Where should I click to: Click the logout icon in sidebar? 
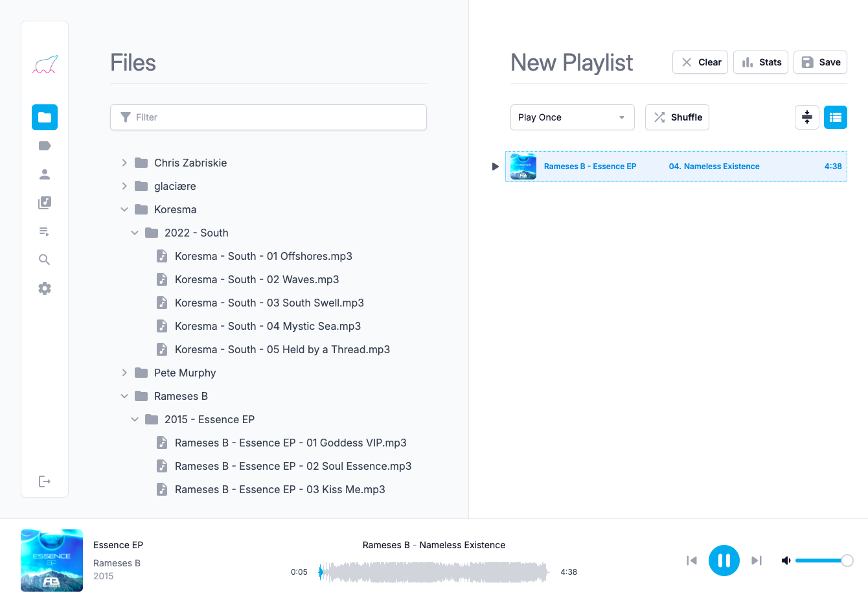pos(45,481)
